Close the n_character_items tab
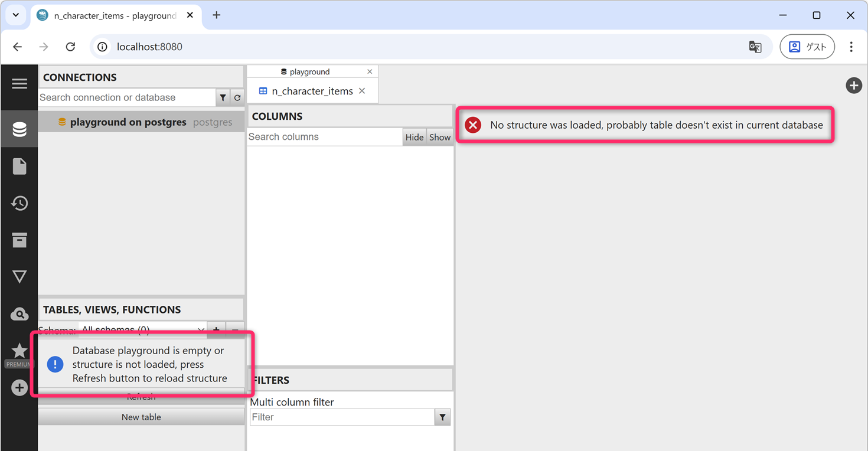Screen dimensions: 868x451 (362, 91)
